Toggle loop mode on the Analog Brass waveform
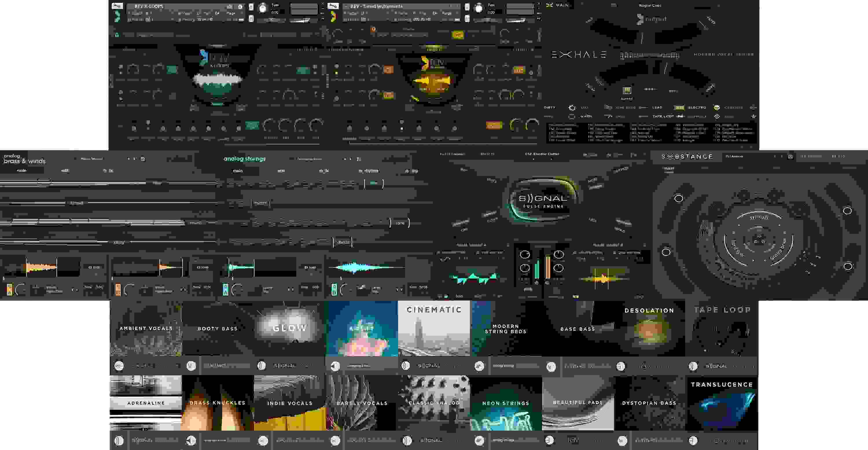 [x=94, y=267]
